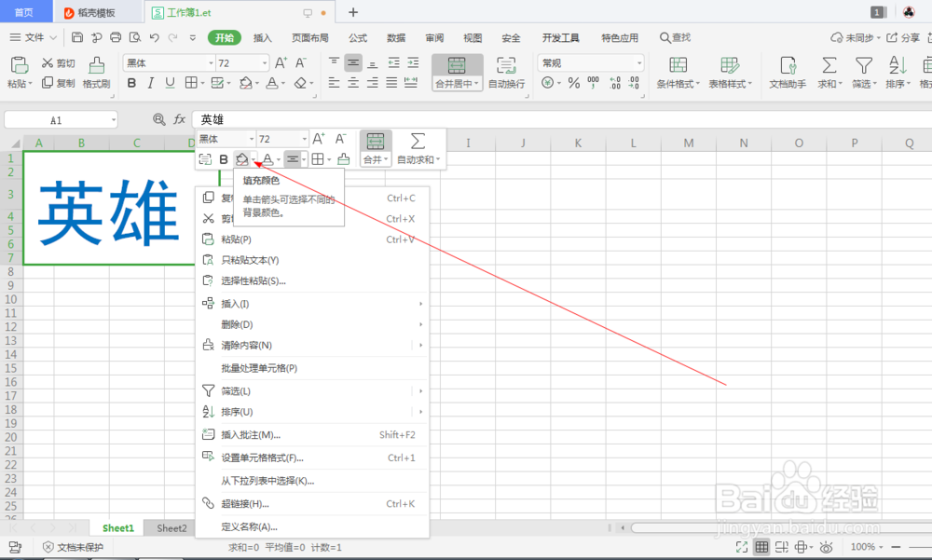Click the Cut (剪切) scissors button in ribbon

click(x=58, y=63)
